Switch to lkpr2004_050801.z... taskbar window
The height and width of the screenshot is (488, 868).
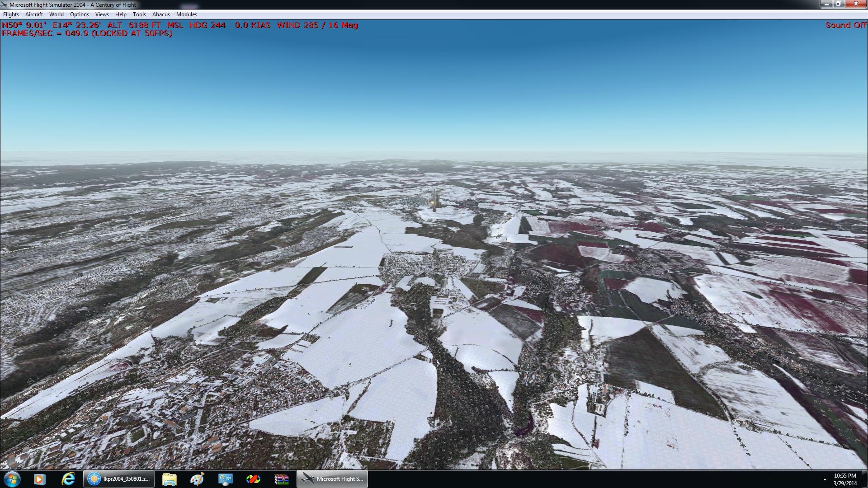119,479
